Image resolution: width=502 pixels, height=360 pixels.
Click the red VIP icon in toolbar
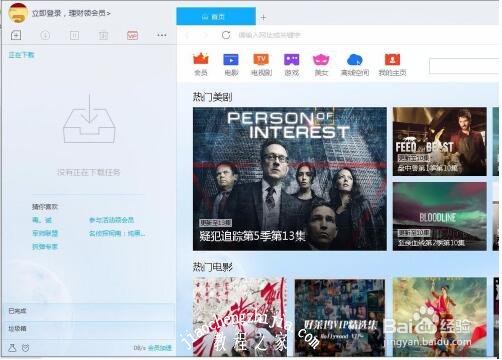point(132,35)
